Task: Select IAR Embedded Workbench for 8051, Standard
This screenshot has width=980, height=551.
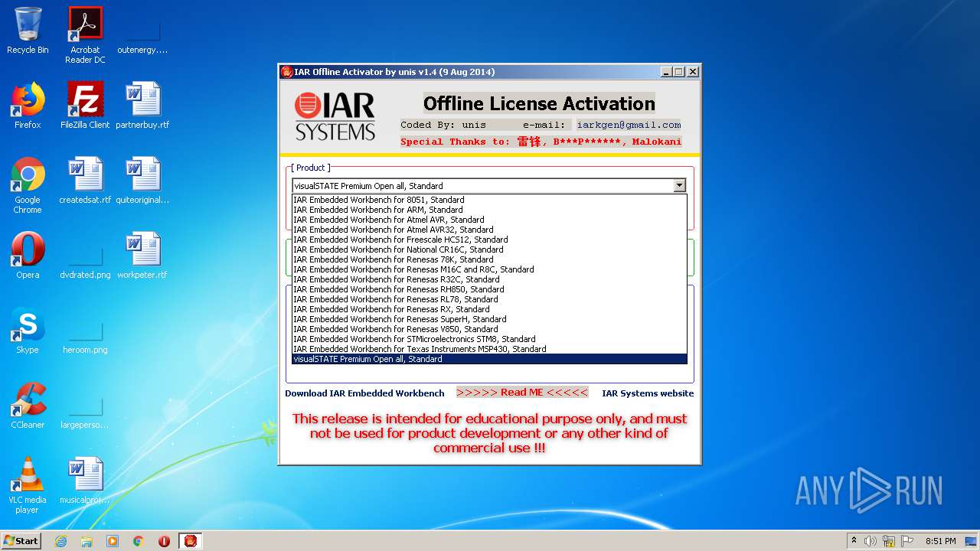Action: pos(489,200)
